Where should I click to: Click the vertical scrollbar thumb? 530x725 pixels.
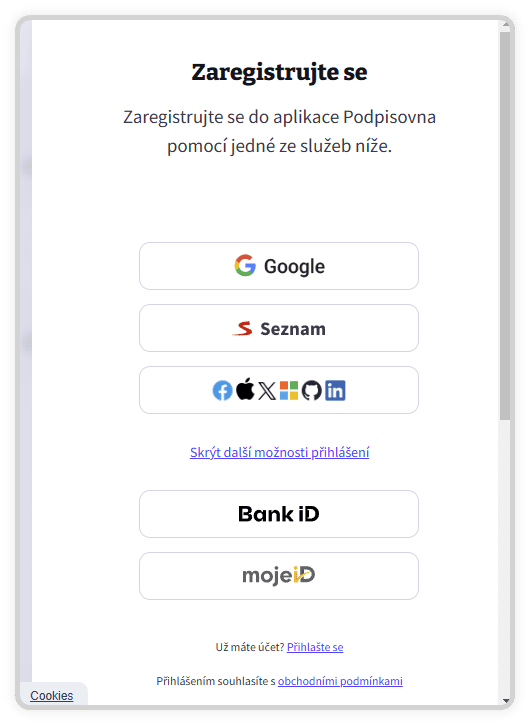(505, 226)
